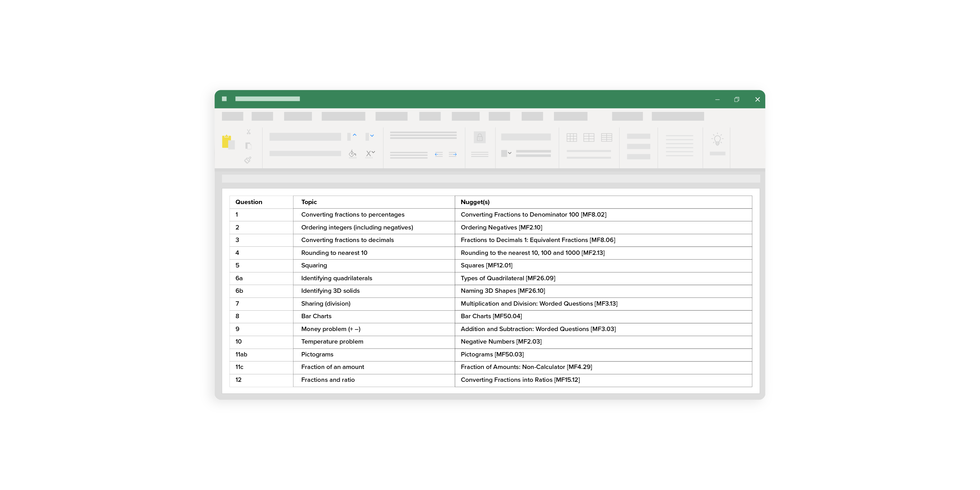Image resolution: width=980 pixels, height=490 pixels.
Task: Click 'Fraction of Amounts: Non-Calculator [MF4.29]'
Action: 603,367
